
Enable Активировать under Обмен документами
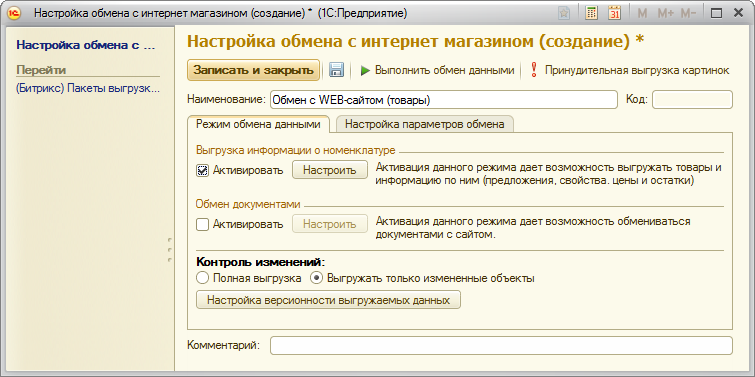coord(203,224)
